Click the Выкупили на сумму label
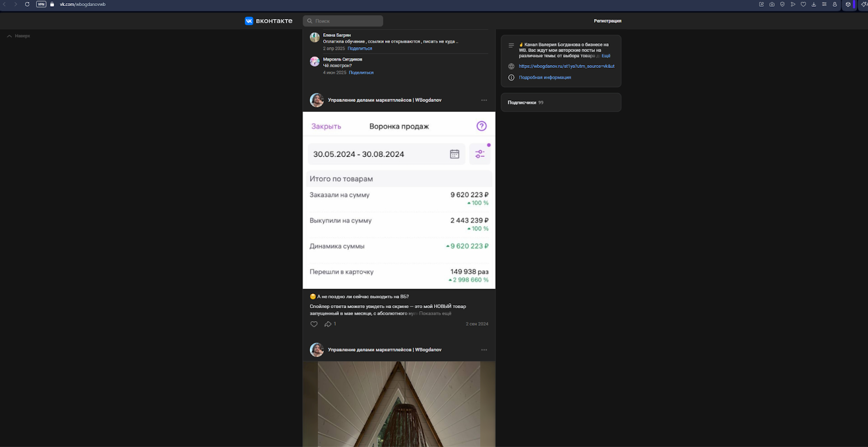This screenshot has height=447, width=868. coord(341,221)
